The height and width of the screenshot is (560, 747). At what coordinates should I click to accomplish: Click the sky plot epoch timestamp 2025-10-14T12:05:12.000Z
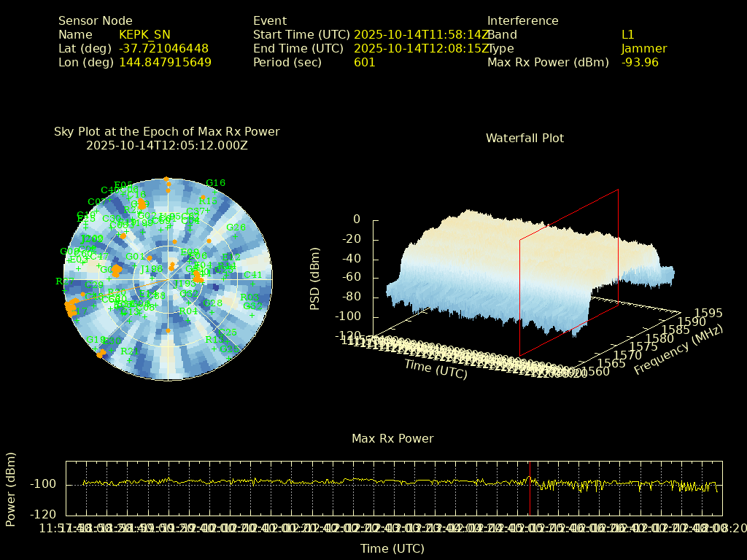[167, 145]
